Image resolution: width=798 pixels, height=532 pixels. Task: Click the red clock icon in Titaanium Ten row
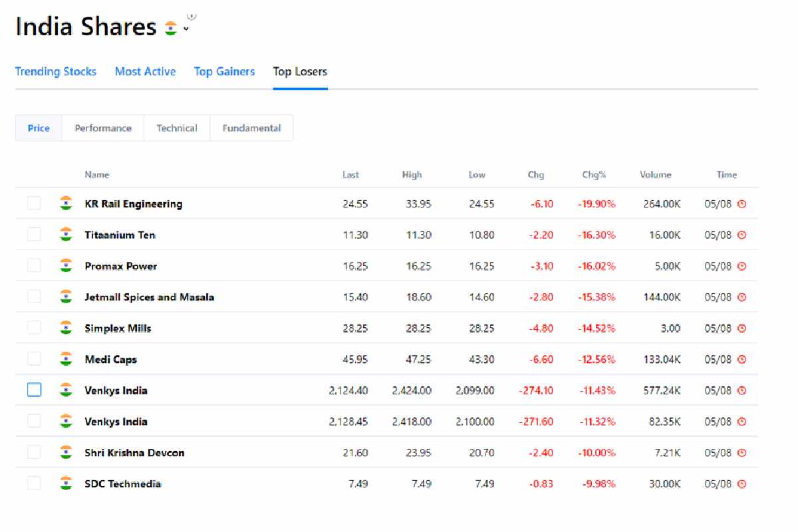[742, 235]
